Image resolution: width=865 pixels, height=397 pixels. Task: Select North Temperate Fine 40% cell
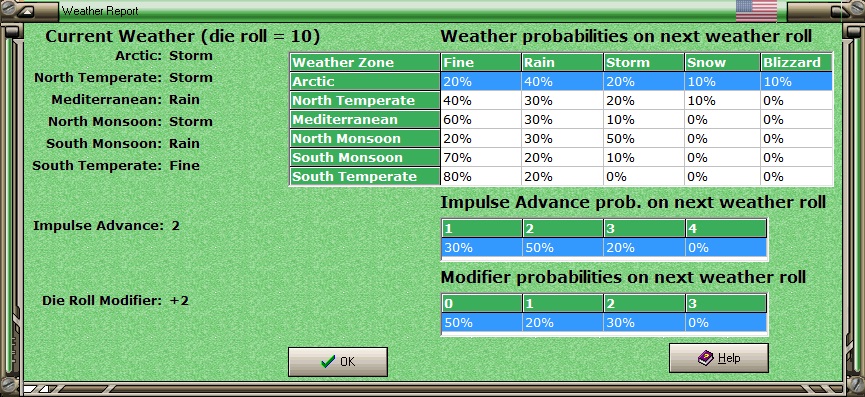(481, 100)
